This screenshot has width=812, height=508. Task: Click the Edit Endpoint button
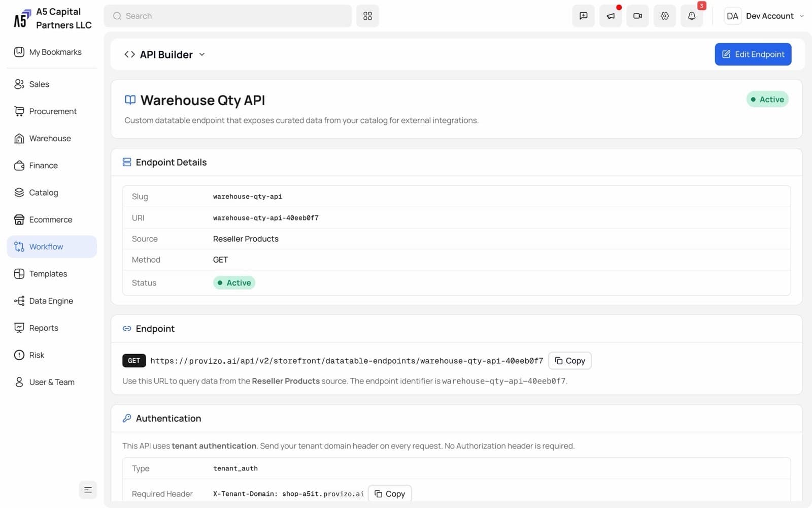[x=753, y=54]
